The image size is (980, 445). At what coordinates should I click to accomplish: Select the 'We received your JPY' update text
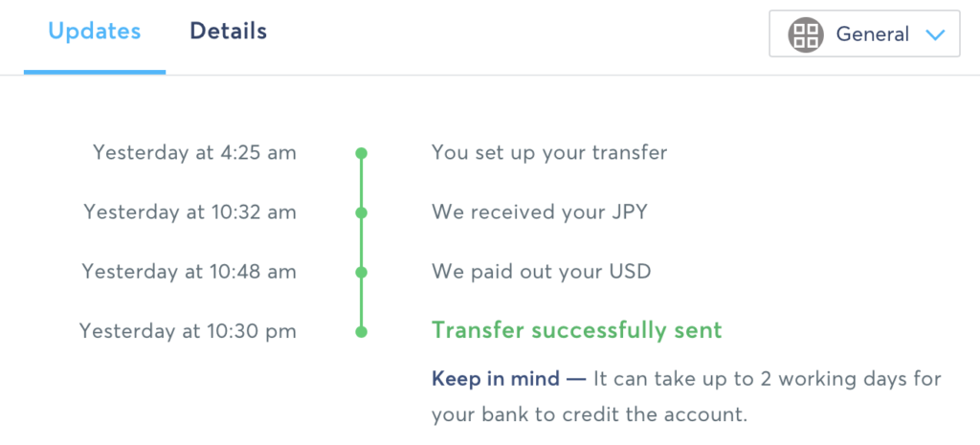click(x=539, y=211)
